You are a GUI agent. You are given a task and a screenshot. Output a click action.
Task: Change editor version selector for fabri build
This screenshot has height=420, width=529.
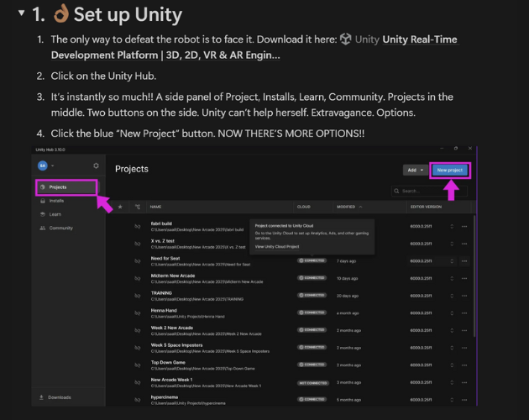[x=452, y=227]
